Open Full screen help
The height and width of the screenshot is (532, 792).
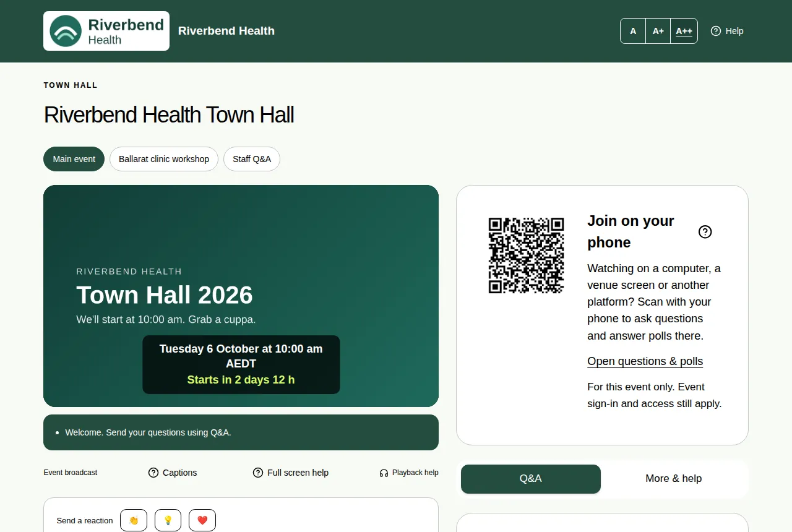coord(291,473)
